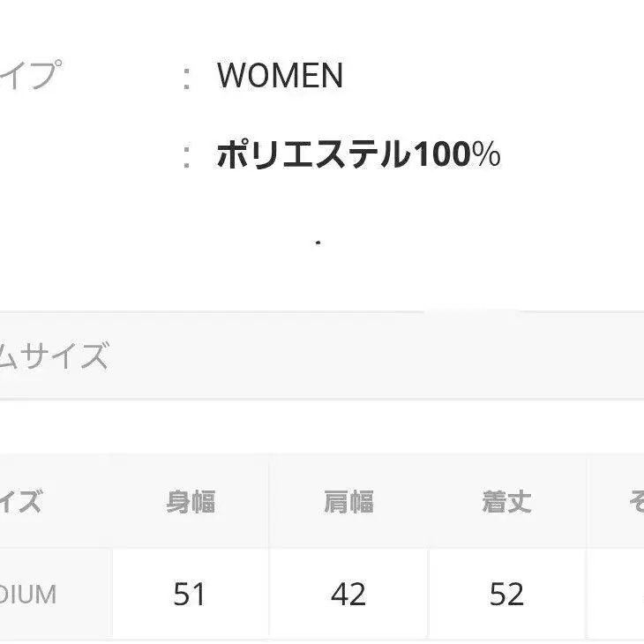The height and width of the screenshot is (644, 644).
Task: Click the small dot below material text
Action: point(318,242)
